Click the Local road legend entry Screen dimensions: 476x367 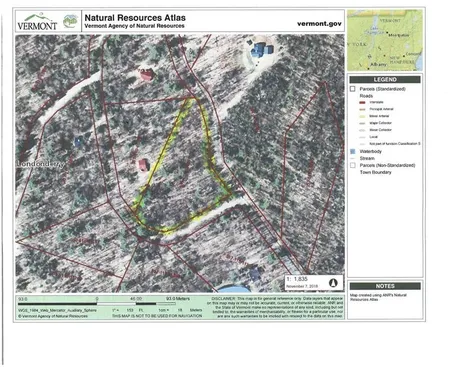pos(373,137)
